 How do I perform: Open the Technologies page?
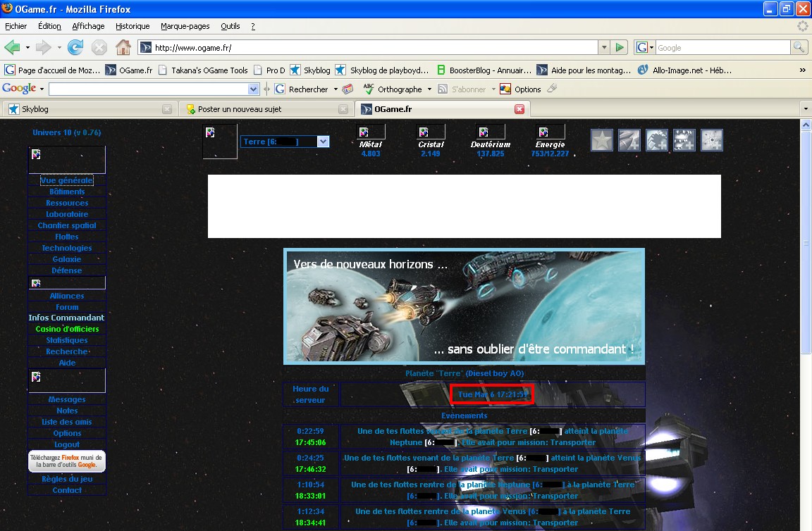67,248
